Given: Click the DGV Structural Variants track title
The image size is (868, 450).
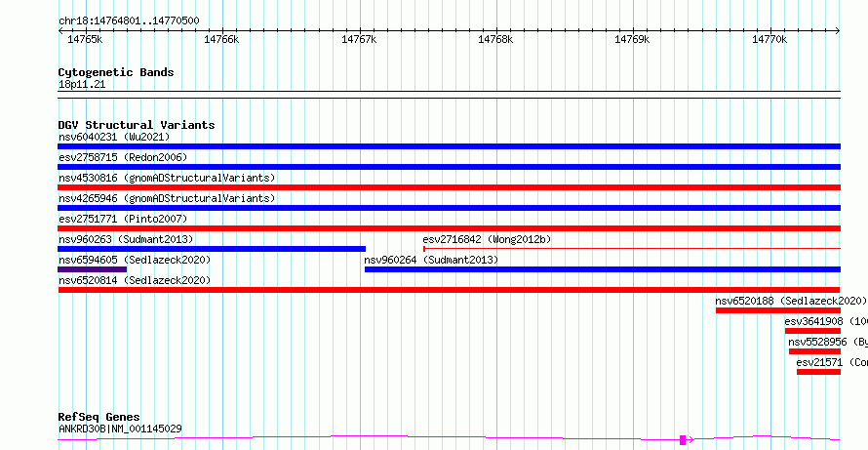Looking at the screenshot, I should [x=137, y=125].
